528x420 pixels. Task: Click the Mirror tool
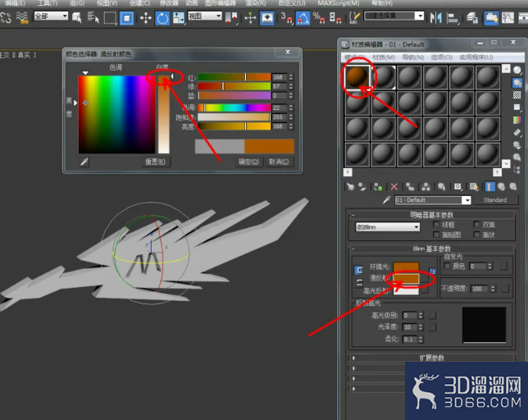click(436, 18)
